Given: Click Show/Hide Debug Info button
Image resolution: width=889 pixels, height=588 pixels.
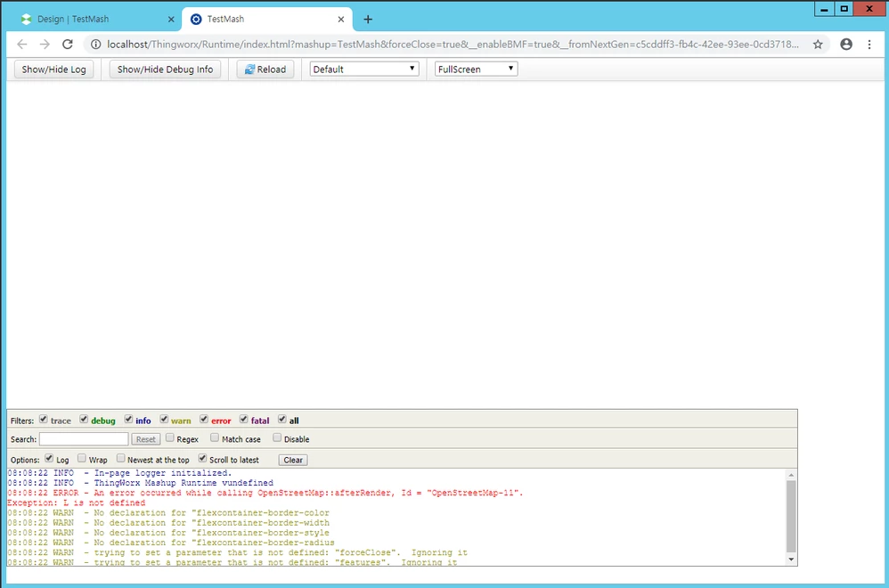Looking at the screenshot, I should pos(165,69).
